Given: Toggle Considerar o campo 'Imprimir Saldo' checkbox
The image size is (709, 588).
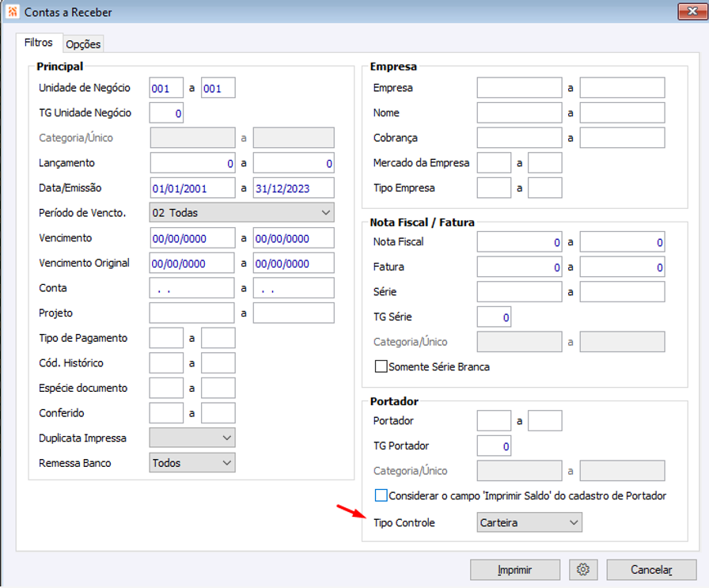Looking at the screenshot, I should click(x=381, y=495).
